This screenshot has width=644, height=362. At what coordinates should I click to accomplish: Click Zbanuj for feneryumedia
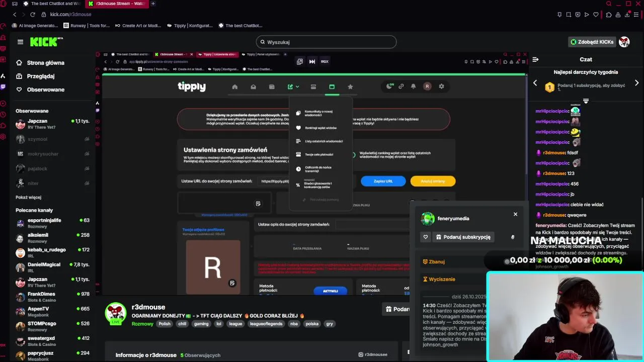click(434, 262)
